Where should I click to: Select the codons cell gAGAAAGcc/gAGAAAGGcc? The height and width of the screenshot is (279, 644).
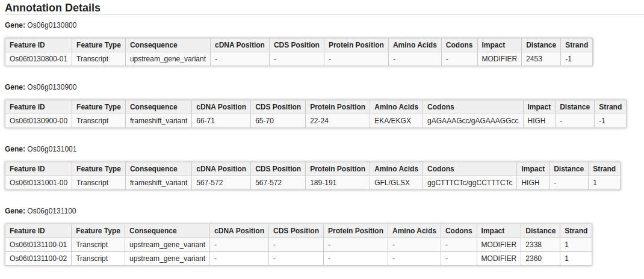(x=472, y=121)
